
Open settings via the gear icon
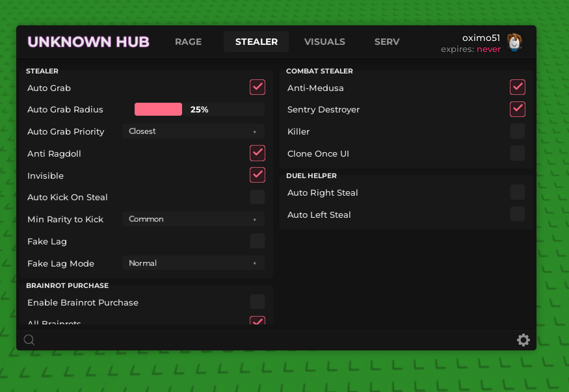[x=523, y=340]
